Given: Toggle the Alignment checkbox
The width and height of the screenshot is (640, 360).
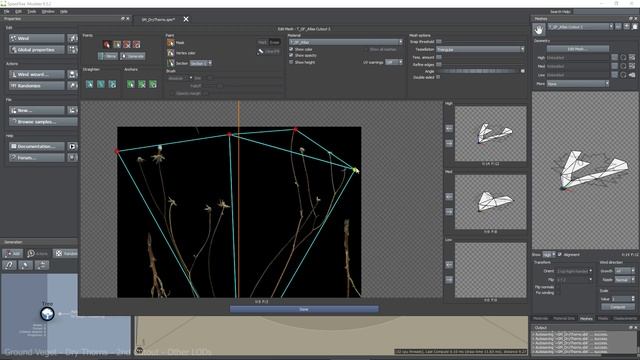Looking at the screenshot, I should pyautogui.click(x=560, y=254).
